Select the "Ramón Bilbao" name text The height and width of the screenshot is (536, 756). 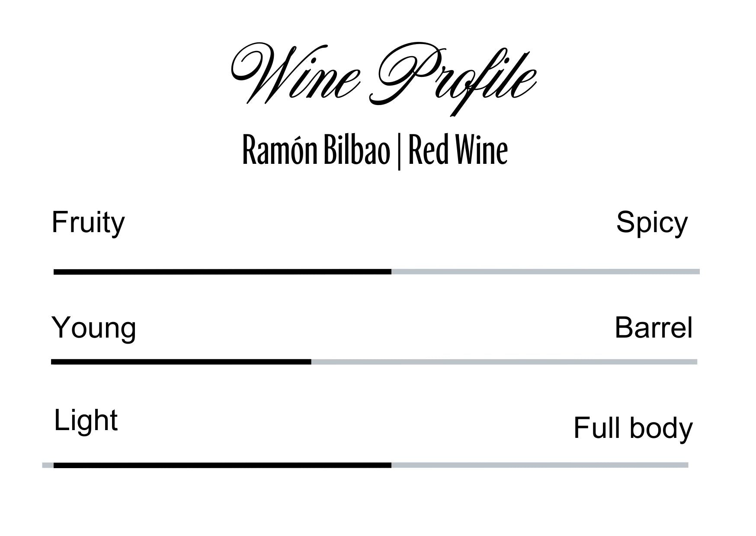coord(316,150)
